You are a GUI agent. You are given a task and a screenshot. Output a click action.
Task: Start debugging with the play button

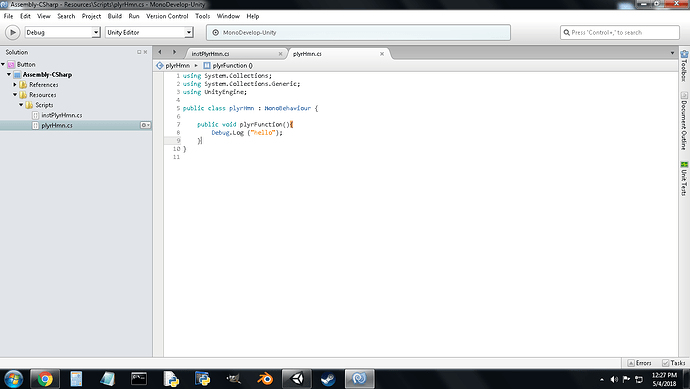coord(13,32)
